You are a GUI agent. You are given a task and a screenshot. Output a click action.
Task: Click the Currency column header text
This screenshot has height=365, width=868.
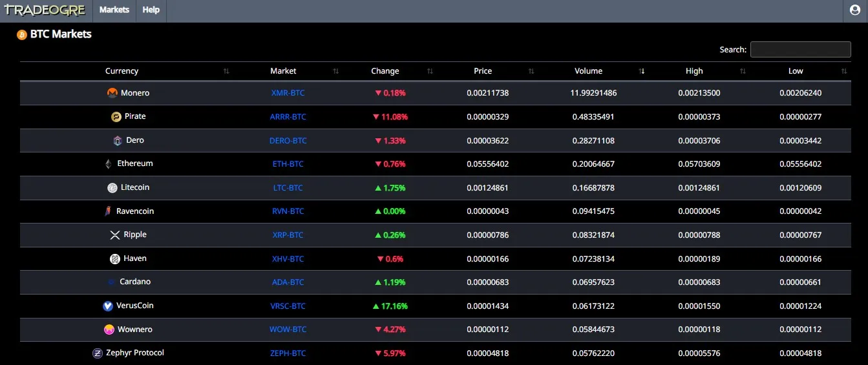122,71
